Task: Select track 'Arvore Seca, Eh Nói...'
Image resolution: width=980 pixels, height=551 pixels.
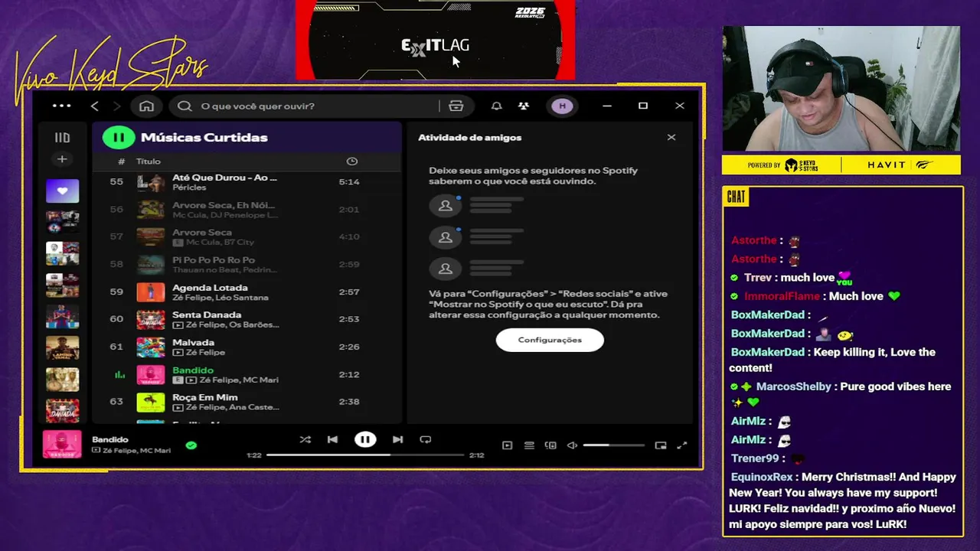Action: tap(224, 205)
